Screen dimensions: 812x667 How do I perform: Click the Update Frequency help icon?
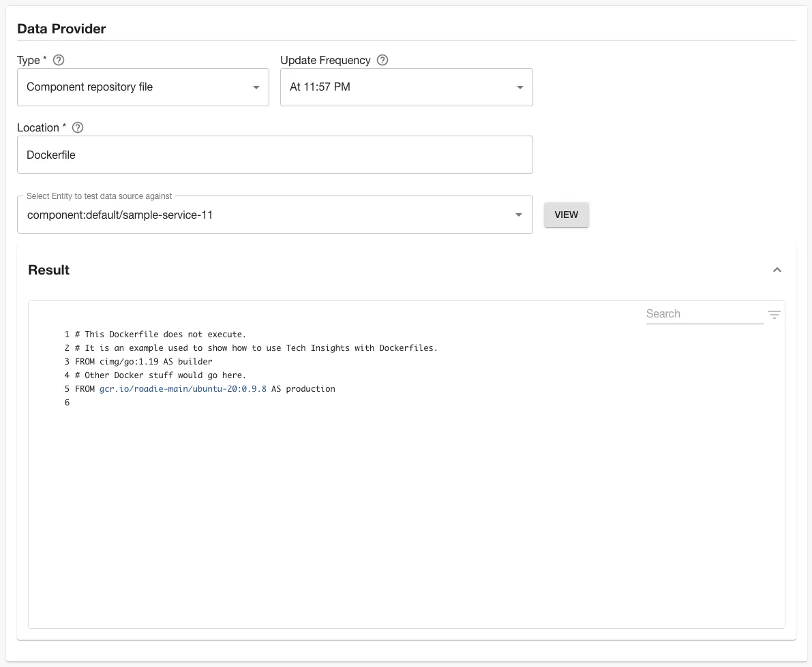(382, 60)
